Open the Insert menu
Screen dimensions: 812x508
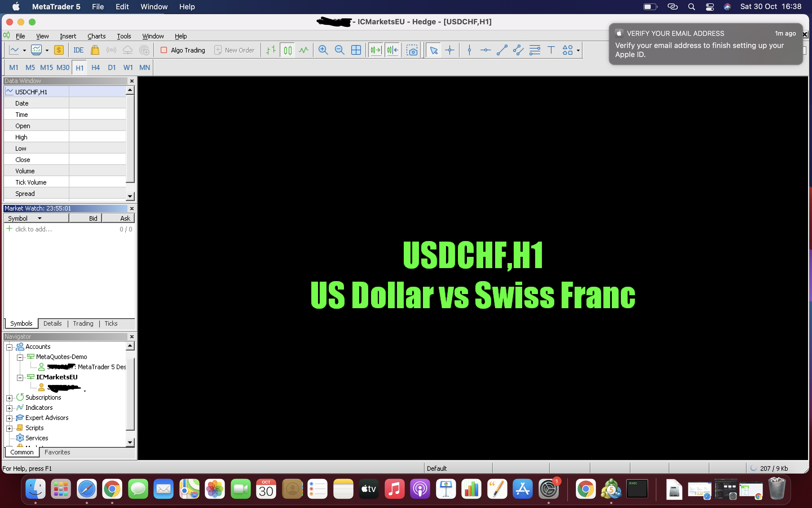(68, 36)
